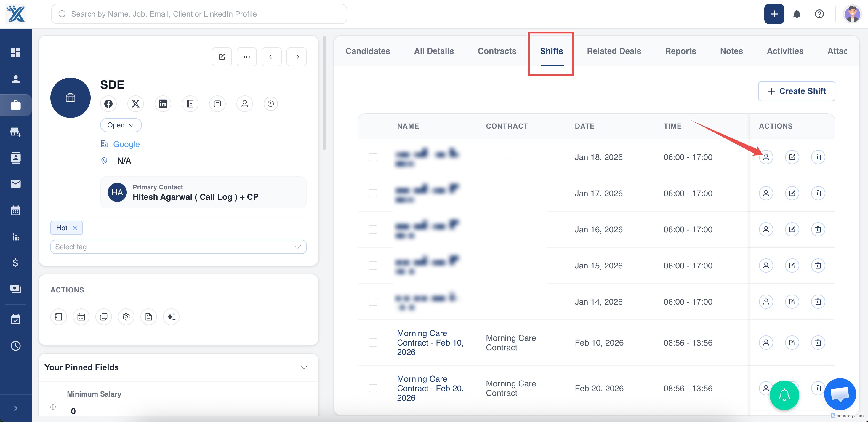
Task: Open the contact card icon in sidebar
Action: point(15,158)
